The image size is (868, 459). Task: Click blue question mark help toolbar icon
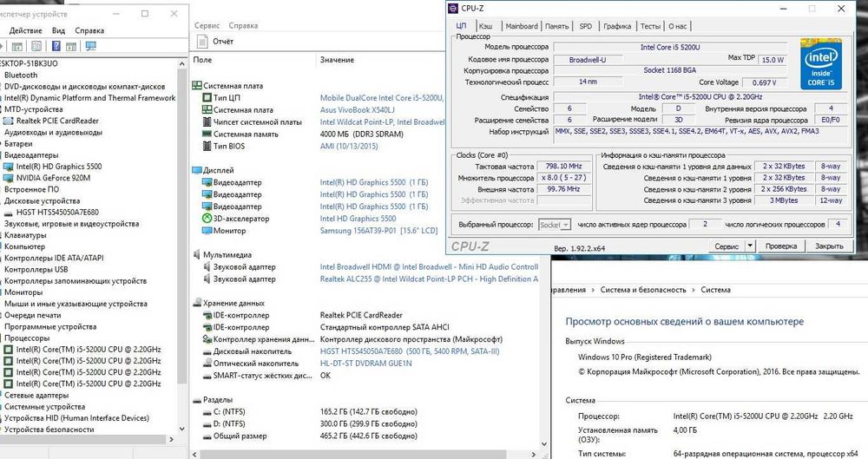pos(56,46)
